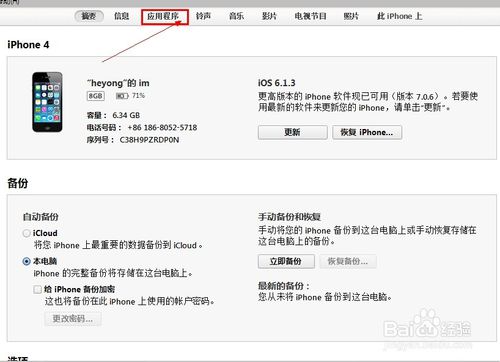Switch to the 电视节目 tab
The width and height of the screenshot is (500, 362).
click(310, 16)
